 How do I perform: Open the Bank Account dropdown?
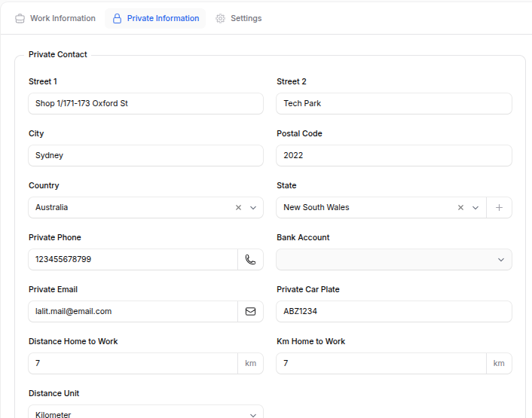(x=393, y=260)
